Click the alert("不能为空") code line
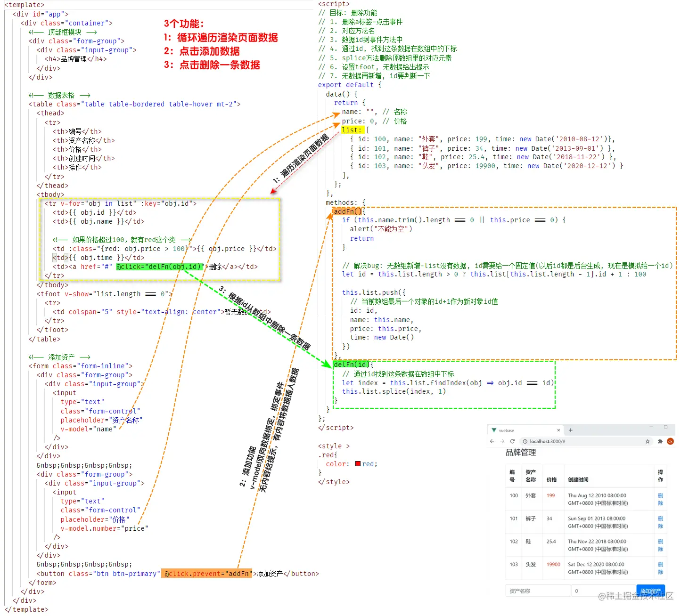Image resolution: width=689 pixels, height=616 pixels. click(381, 229)
